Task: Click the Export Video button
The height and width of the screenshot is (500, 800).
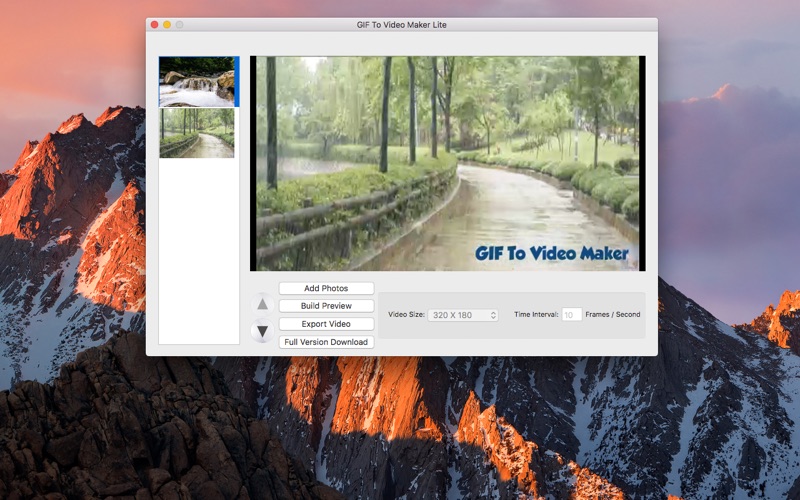Action: pos(326,324)
